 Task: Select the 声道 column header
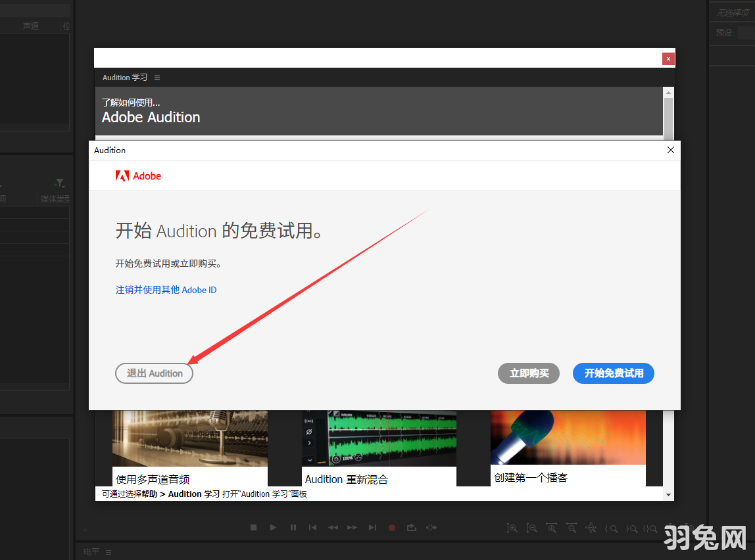(30, 26)
